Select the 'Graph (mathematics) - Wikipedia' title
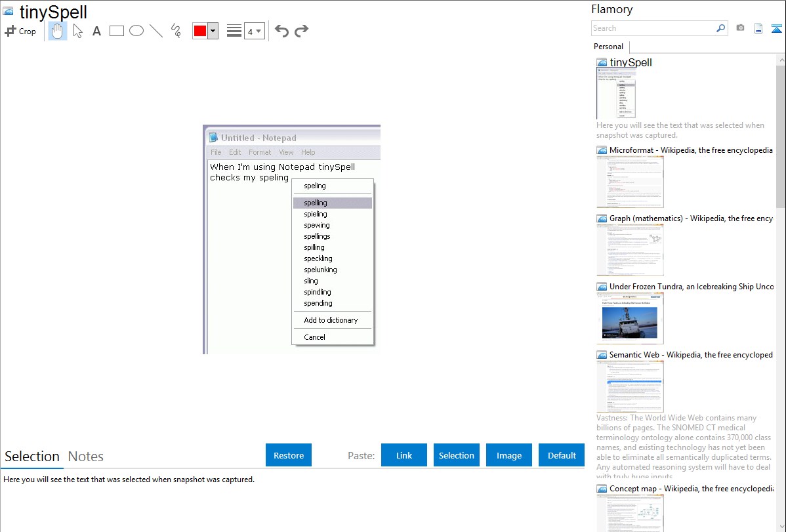The width and height of the screenshot is (786, 532). point(691,218)
